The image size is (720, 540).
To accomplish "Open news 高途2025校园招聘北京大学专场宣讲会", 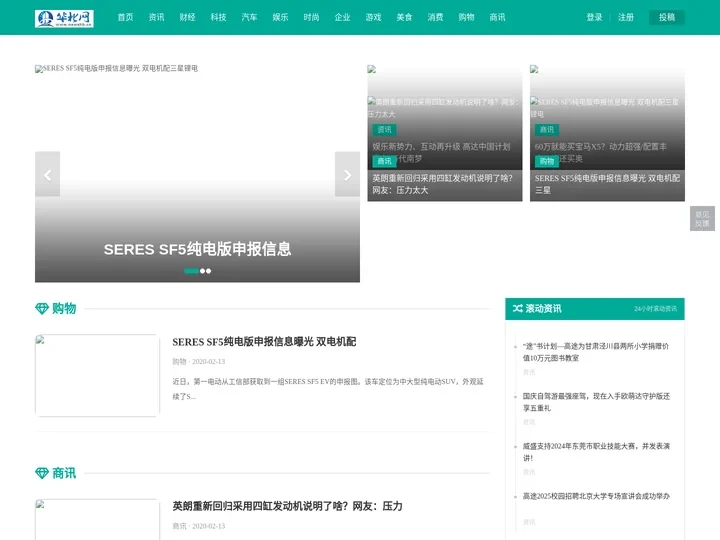I will 596,496.
